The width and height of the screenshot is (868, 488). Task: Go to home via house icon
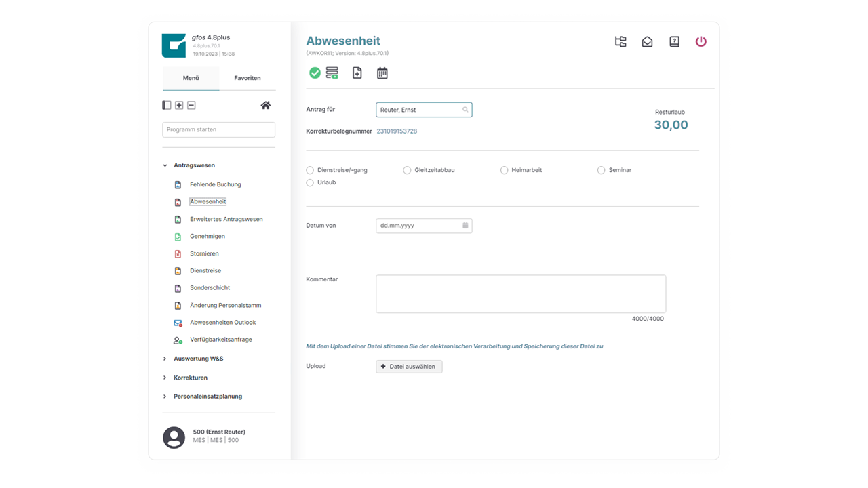coord(266,105)
